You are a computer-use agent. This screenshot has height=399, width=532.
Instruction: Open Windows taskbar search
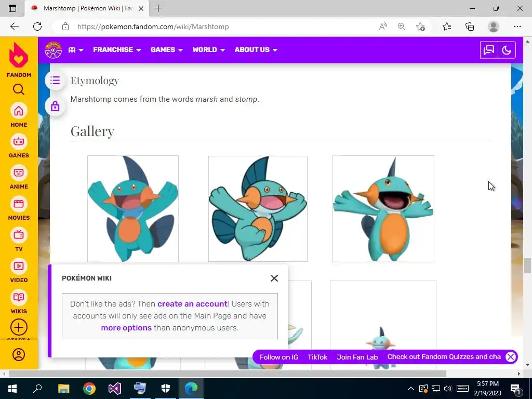tap(37, 389)
